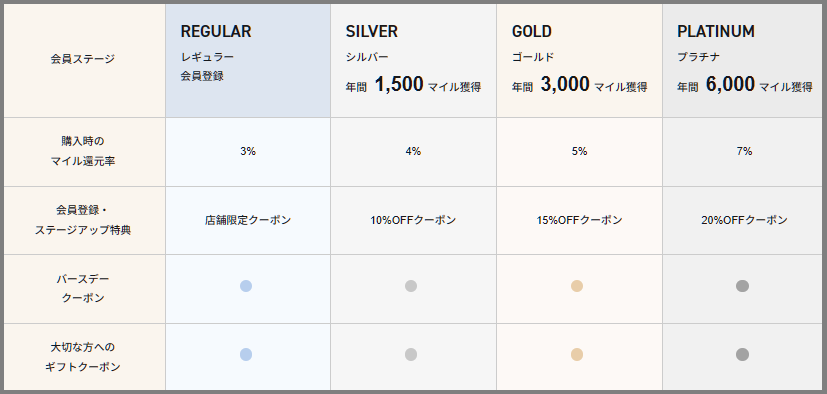This screenshot has height=394, width=827.
Task: Click the 会員ステージ row label
Action: 83,59
